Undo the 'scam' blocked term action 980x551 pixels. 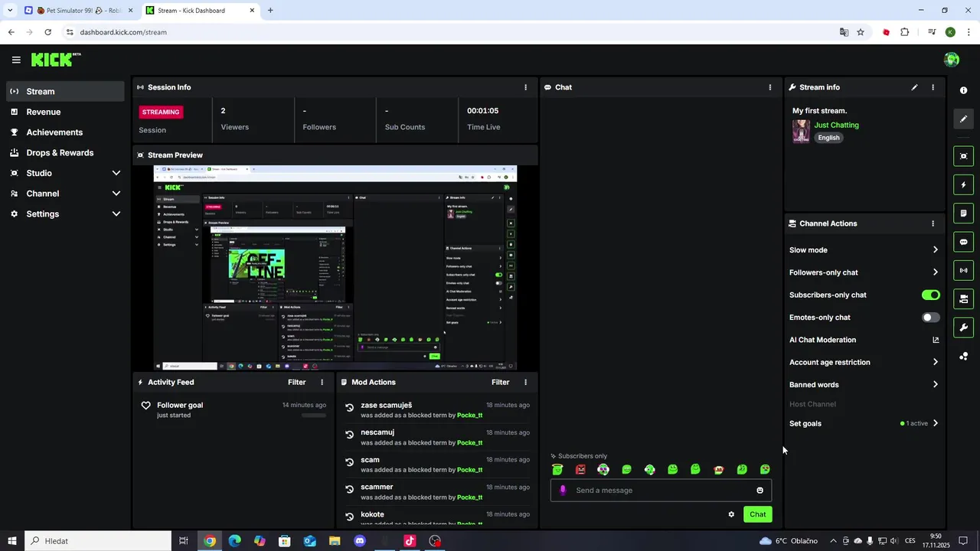pos(350,462)
